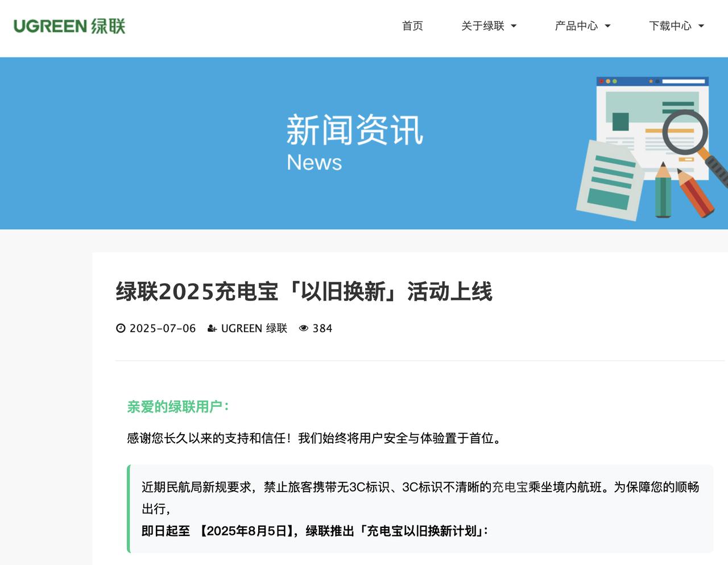728x565 pixels.
Task: Click the eye views icon
Action: (x=304, y=328)
